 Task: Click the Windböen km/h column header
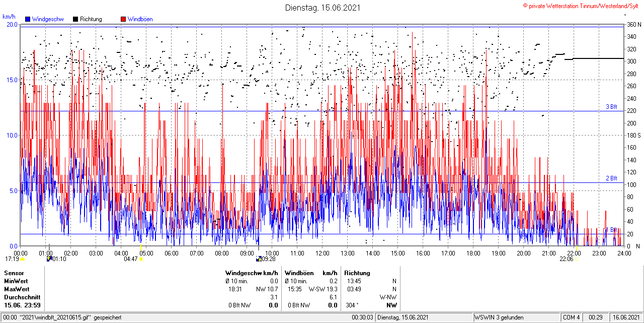pyautogui.click(x=310, y=273)
